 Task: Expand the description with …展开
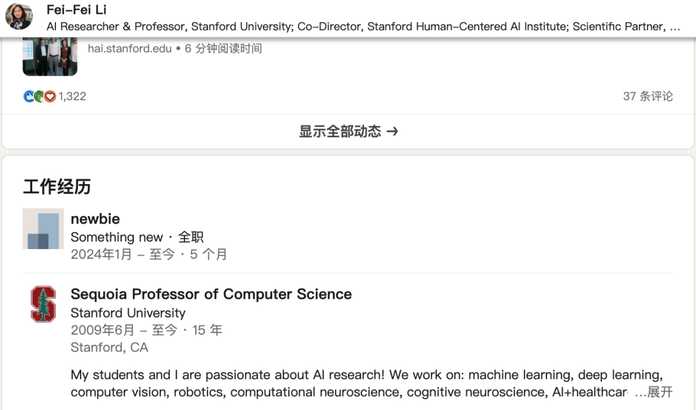tap(654, 392)
